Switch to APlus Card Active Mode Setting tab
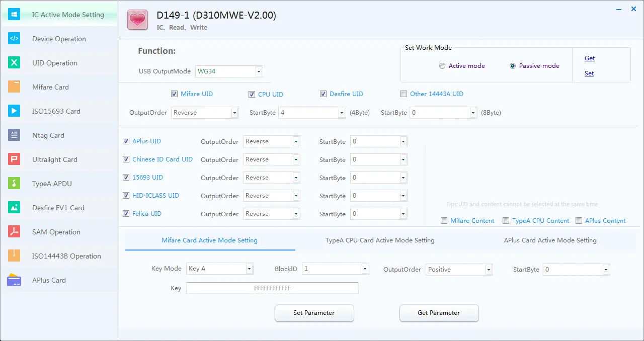644x341 pixels. [550, 240]
